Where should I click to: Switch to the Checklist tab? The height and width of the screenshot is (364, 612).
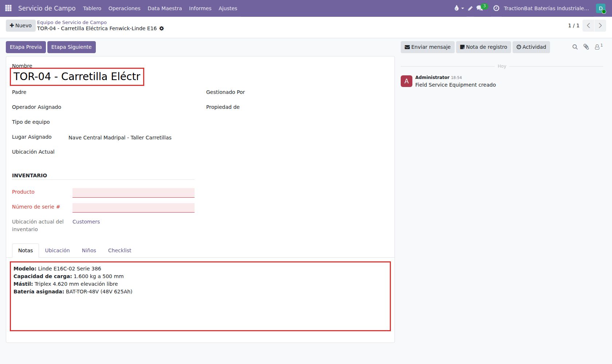click(x=119, y=250)
